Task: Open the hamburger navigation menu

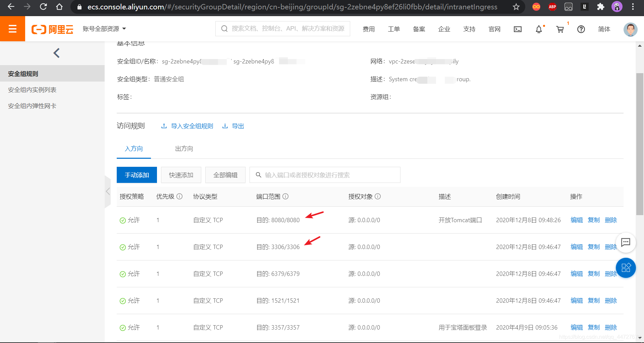Action: point(12,29)
